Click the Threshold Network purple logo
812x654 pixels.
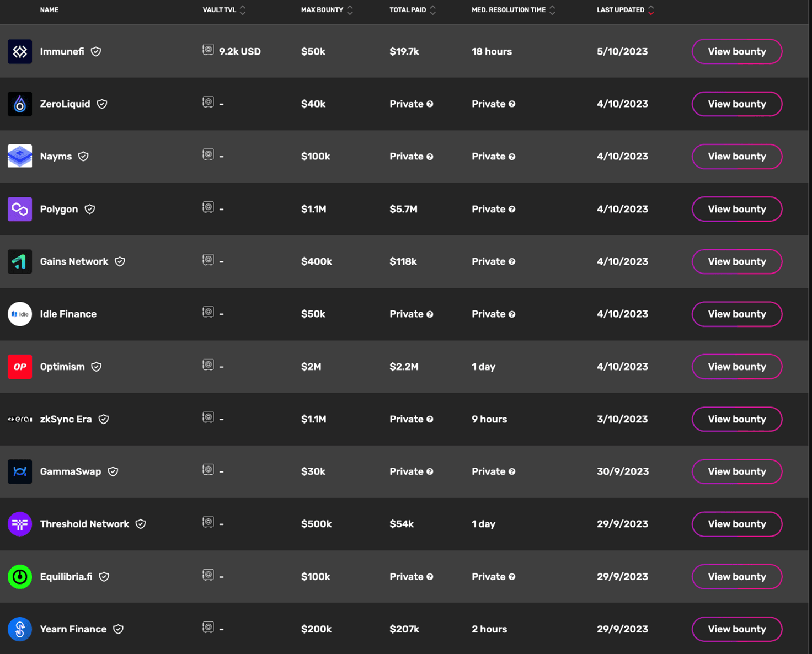[x=20, y=524]
